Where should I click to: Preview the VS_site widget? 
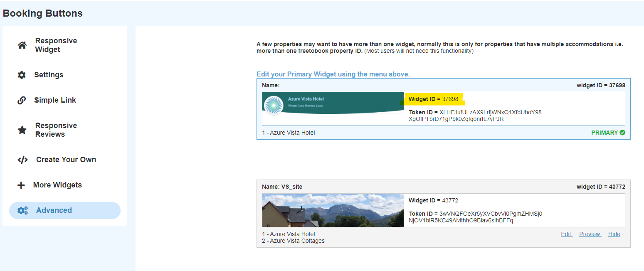point(590,234)
